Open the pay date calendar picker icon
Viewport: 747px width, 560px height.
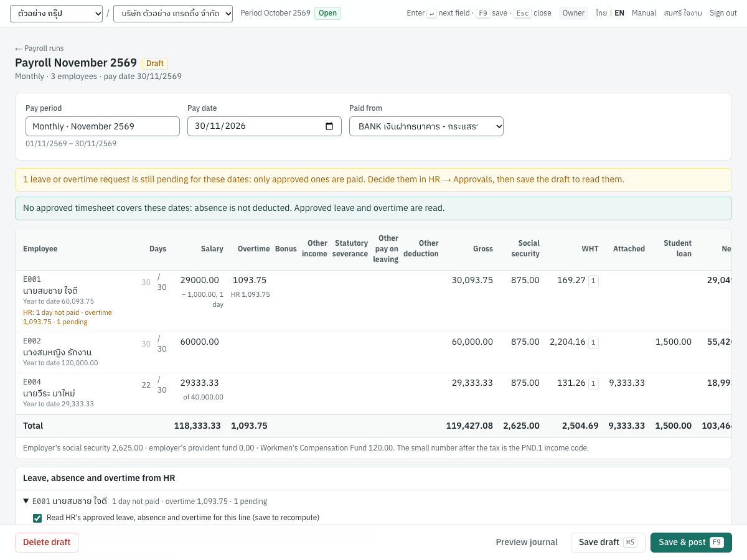coord(329,126)
